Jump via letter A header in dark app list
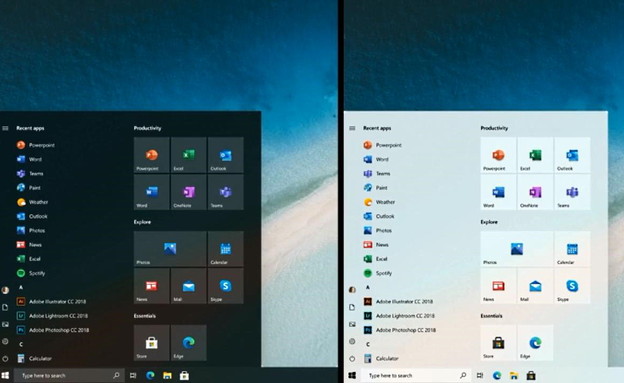Screen dimensions: 624x383 (21, 287)
